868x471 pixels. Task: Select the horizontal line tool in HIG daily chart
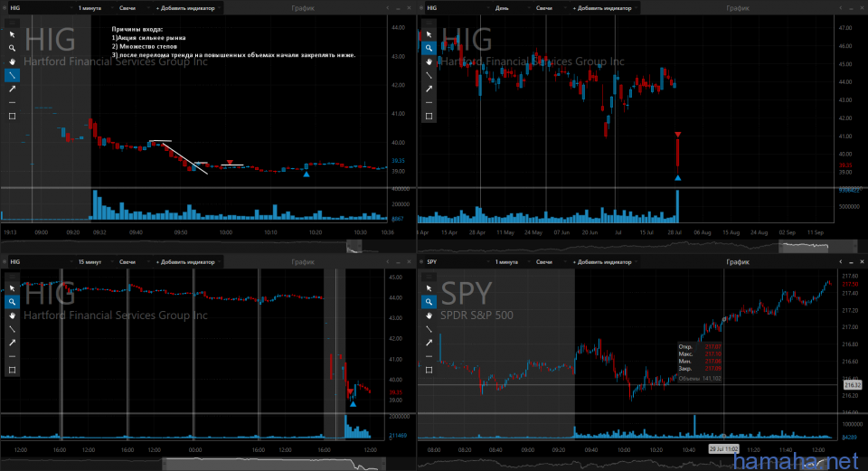pyautogui.click(x=429, y=102)
